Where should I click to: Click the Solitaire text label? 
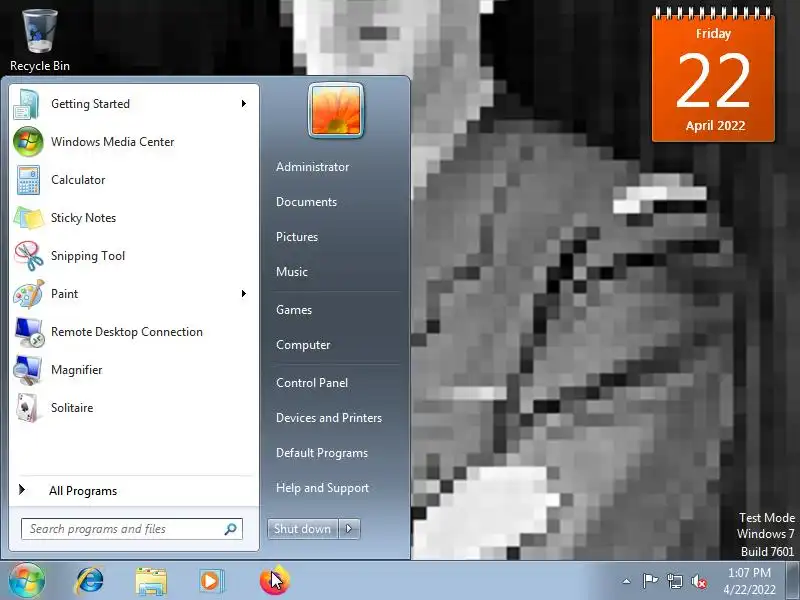(72, 408)
